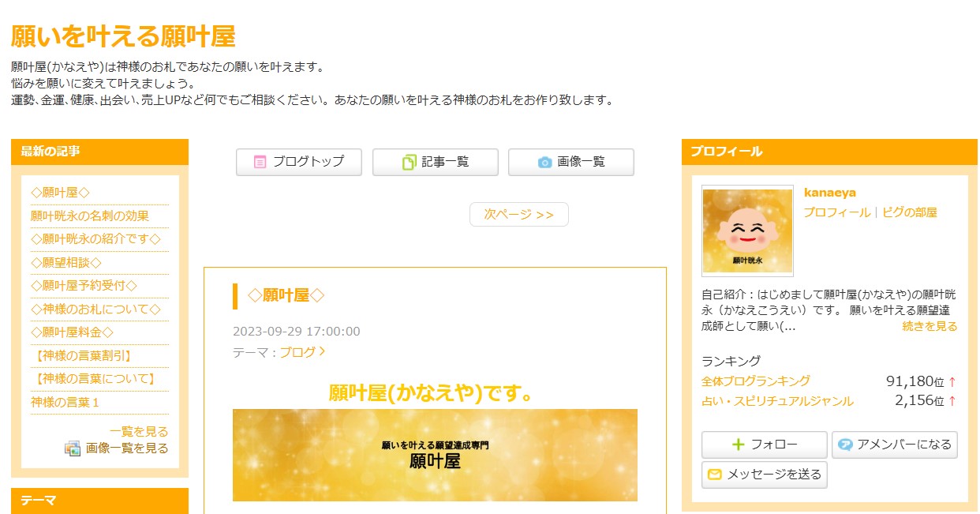Open 全体ブログランキング ranking link

[755, 381]
